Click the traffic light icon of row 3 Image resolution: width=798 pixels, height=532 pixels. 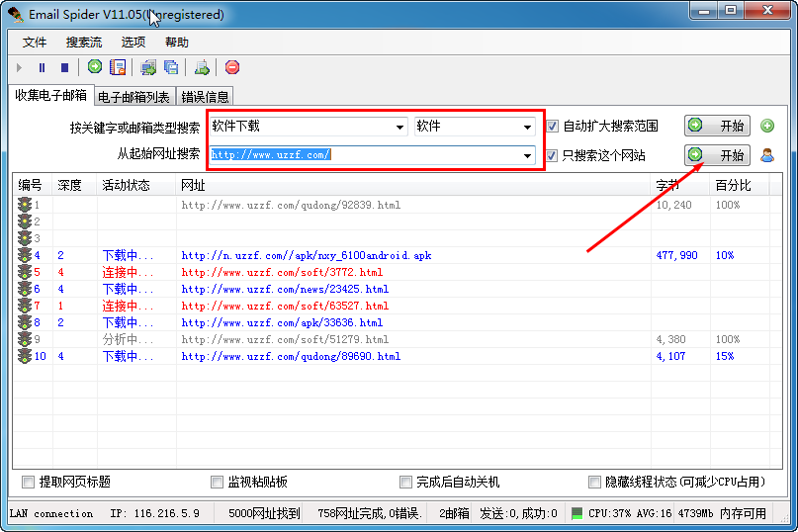(x=25, y=238)
